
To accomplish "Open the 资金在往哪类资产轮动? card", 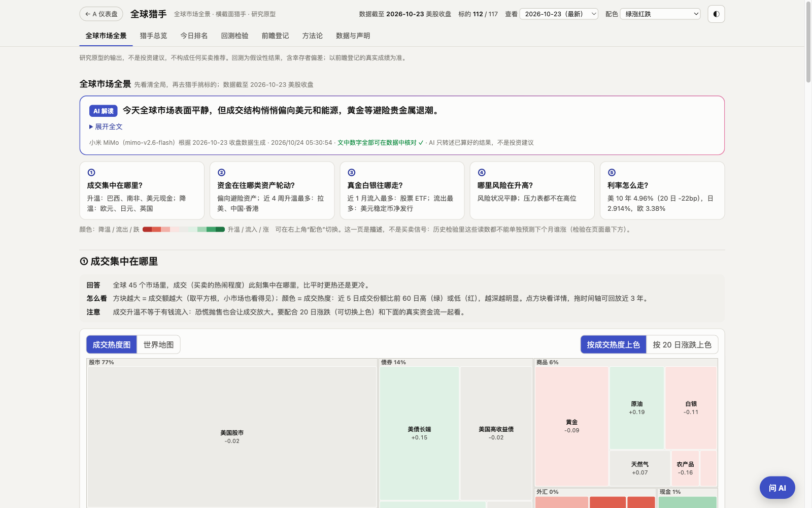I will tap(272, 190).
